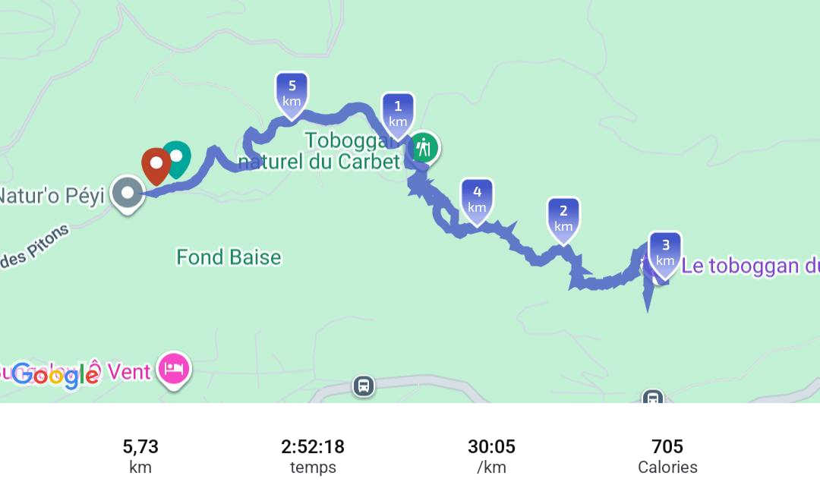This screenshot has height=504, width=820.
Task: Tap the 2:52:18 temps stat
Action: tap(313, 456)
